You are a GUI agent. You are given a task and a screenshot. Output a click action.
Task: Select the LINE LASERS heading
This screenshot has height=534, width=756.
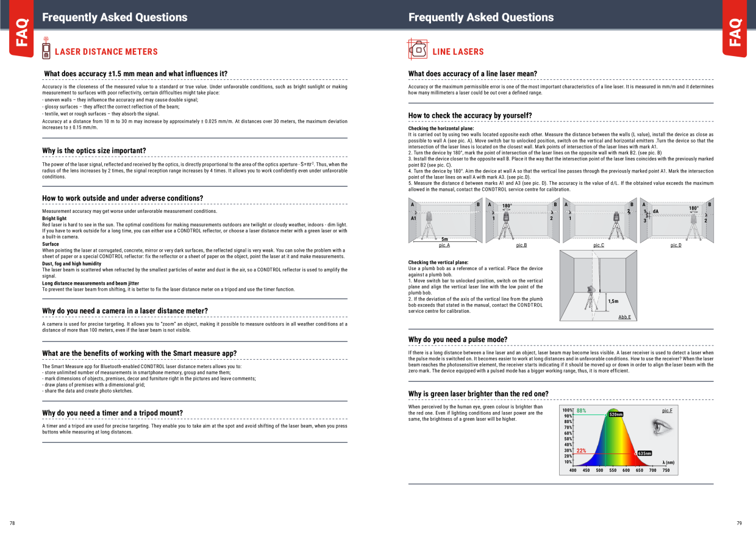[458, 52]
